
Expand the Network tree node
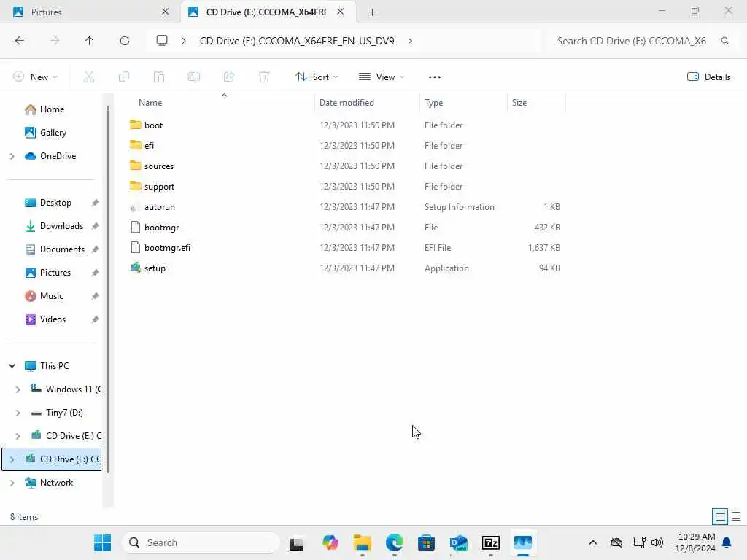[x=12, y=483]
